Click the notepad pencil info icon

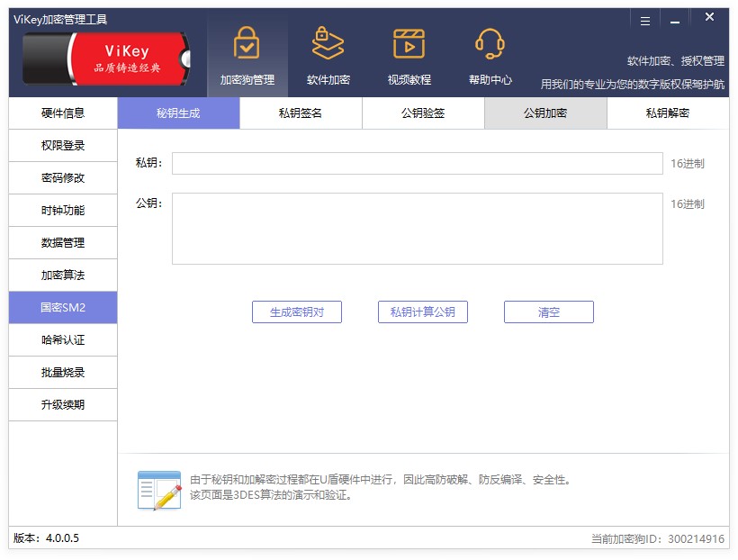(x=159, y=490)
